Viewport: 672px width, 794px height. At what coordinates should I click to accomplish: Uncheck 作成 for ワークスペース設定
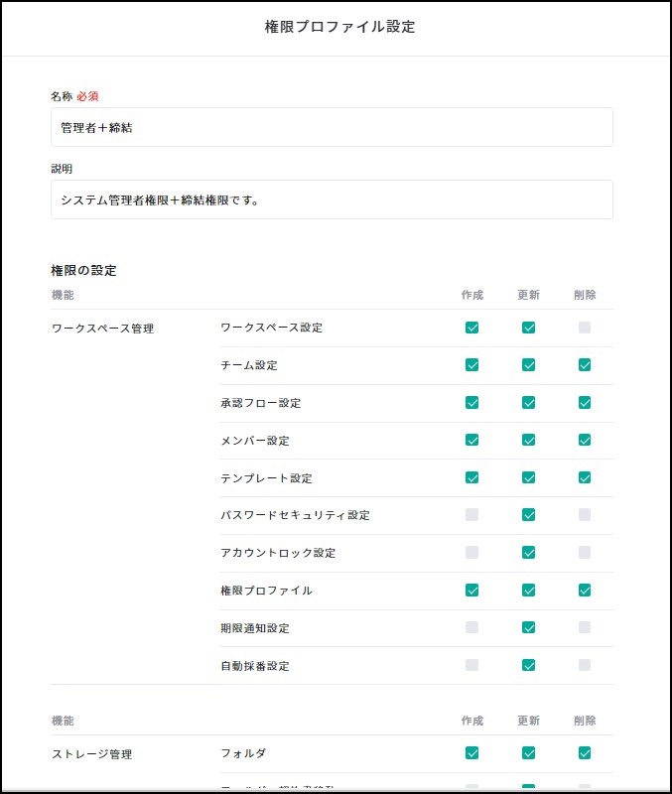tap(471, 328)
